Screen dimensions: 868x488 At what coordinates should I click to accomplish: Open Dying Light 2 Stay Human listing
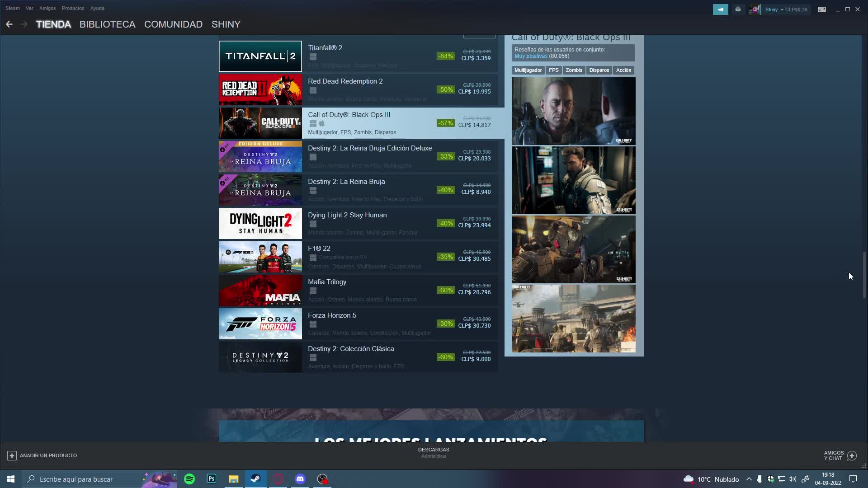pos(358,223)
